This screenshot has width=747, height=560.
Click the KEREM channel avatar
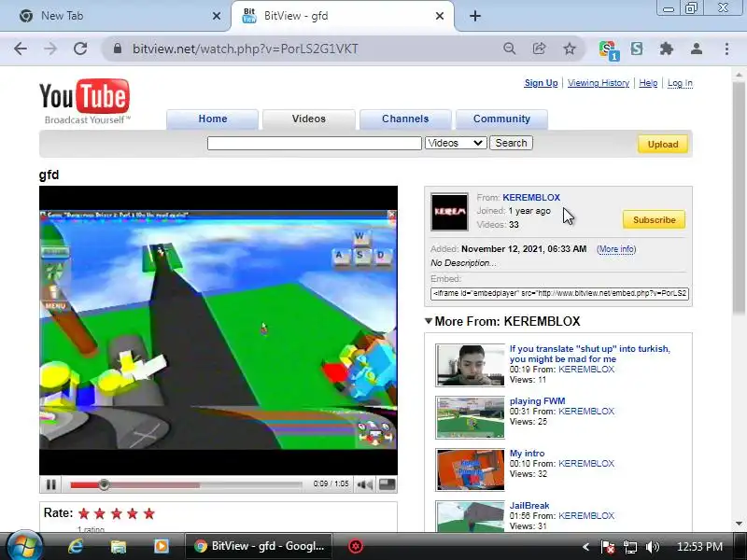click(x=449, y=212)
